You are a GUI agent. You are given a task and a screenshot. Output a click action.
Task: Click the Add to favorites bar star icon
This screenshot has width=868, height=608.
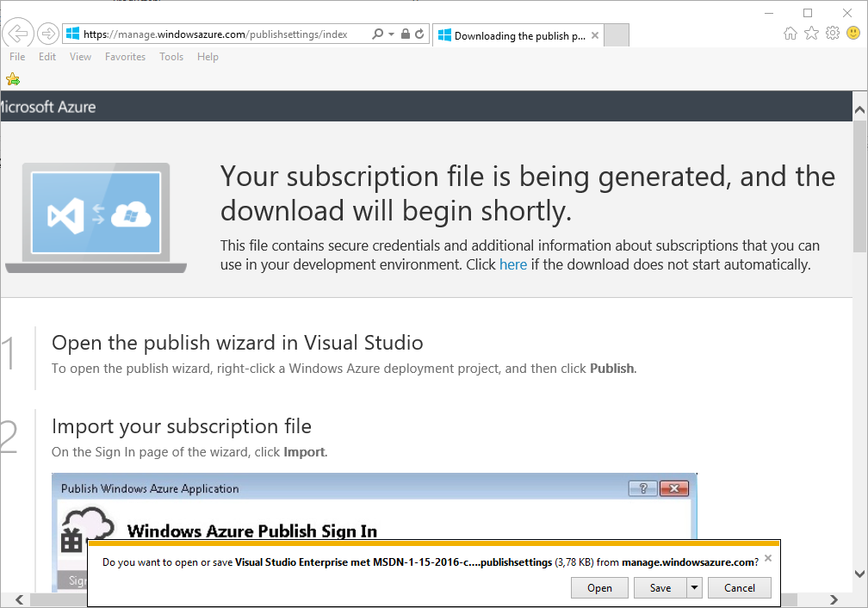(13, 80)
